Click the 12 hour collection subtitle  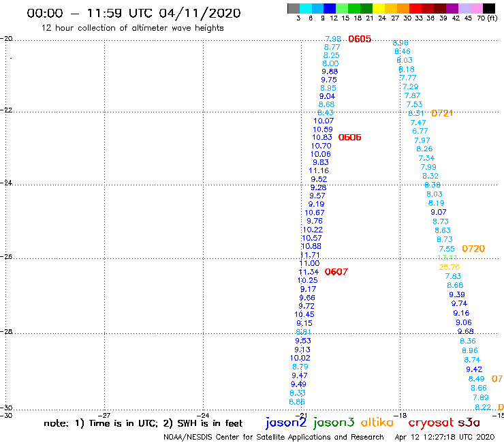coord(132,28)
